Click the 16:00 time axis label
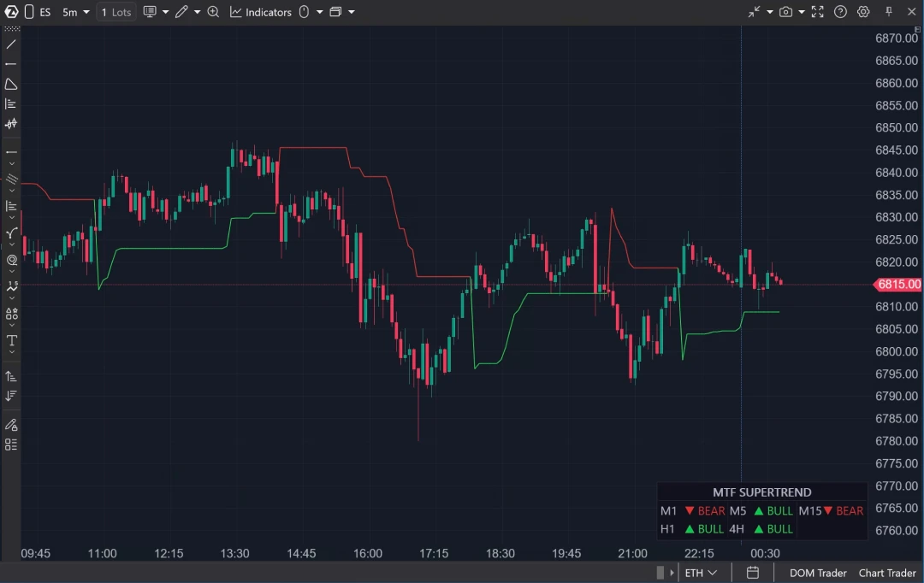Viewport: 924px width, 583px height. click(368, 554)
